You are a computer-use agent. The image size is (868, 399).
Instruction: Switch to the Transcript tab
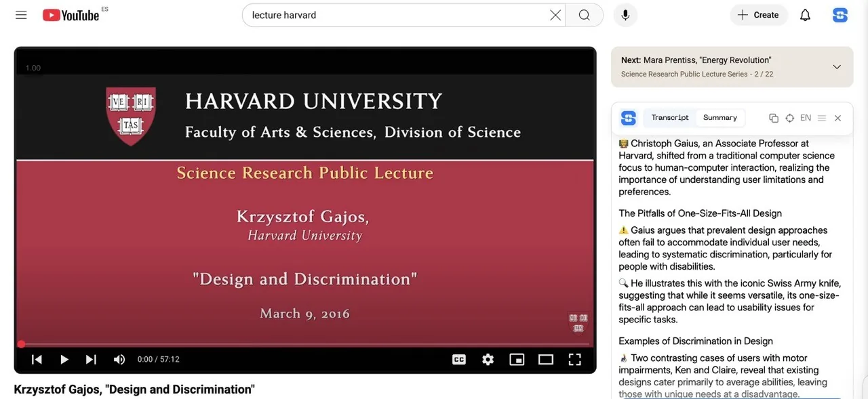coord(670,118)
